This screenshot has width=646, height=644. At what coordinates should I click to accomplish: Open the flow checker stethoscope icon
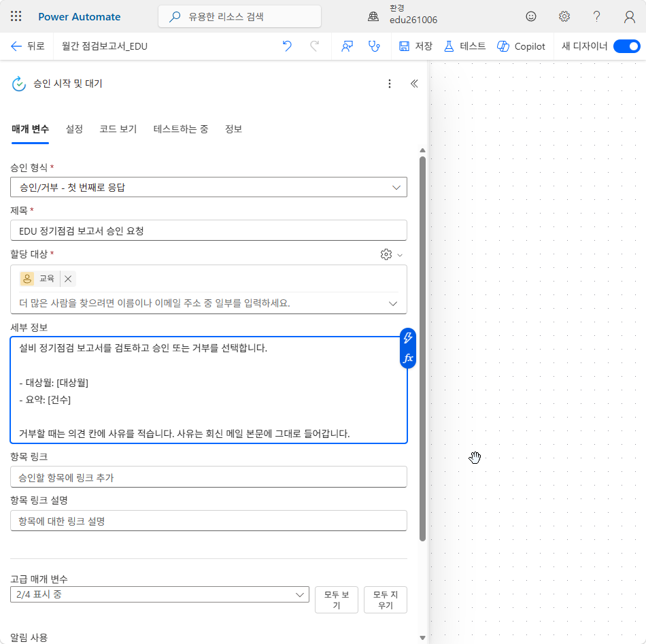[374, 46]
